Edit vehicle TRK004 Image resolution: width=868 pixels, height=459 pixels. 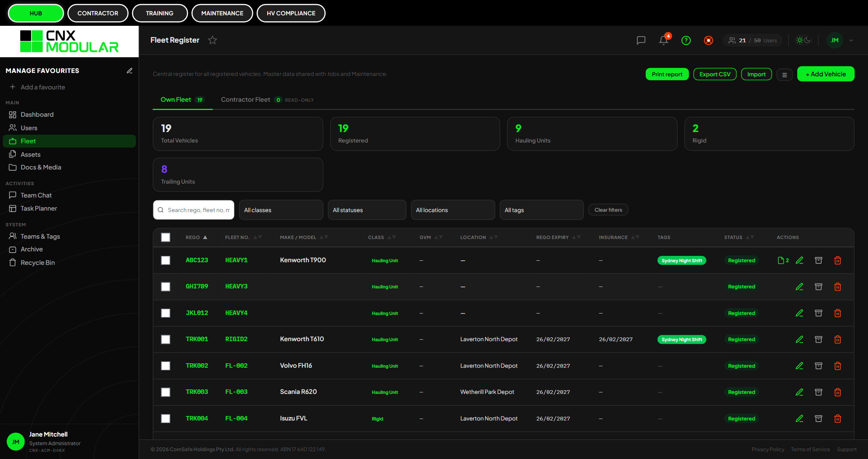(800, 419)
